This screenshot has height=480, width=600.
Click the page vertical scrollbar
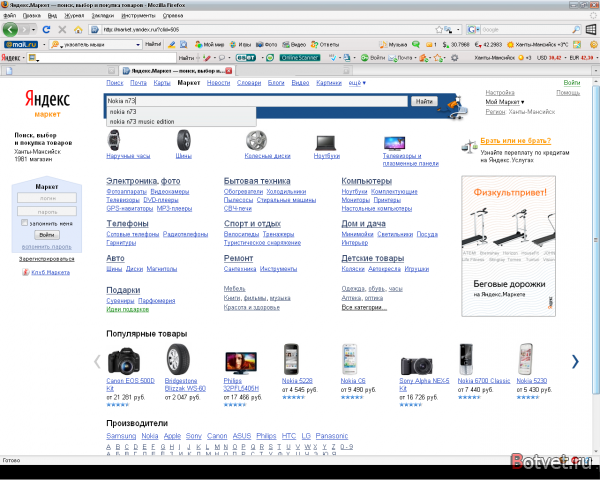pyautogui.click(x=595, y=239)
